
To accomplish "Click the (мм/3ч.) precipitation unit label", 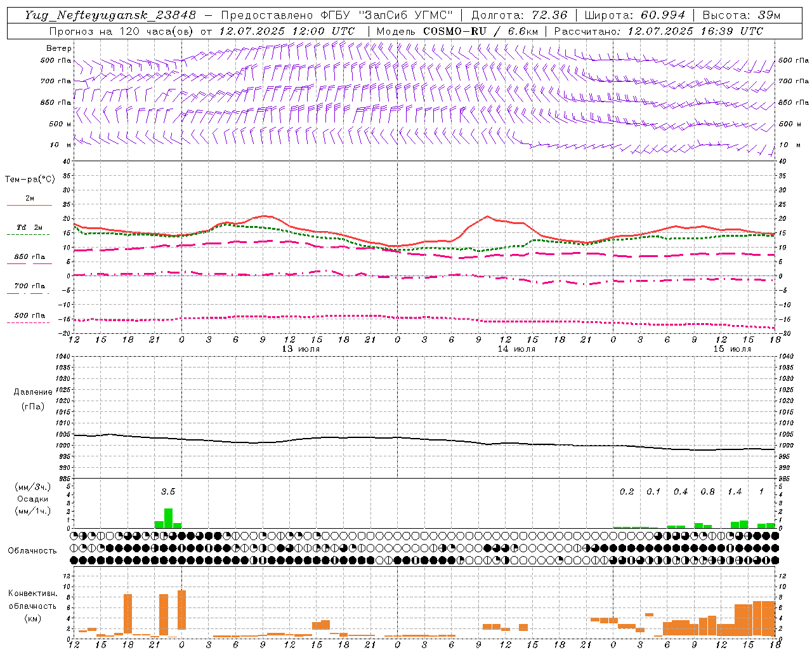I will pos(34,487).
